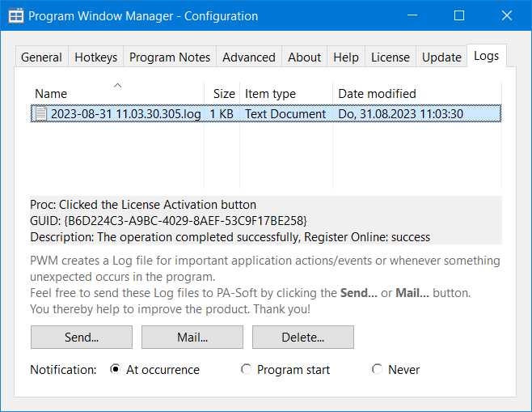The width and height of the screenshot is (532, 412).
Task: Click the Size column header
Action: (224, 94)
